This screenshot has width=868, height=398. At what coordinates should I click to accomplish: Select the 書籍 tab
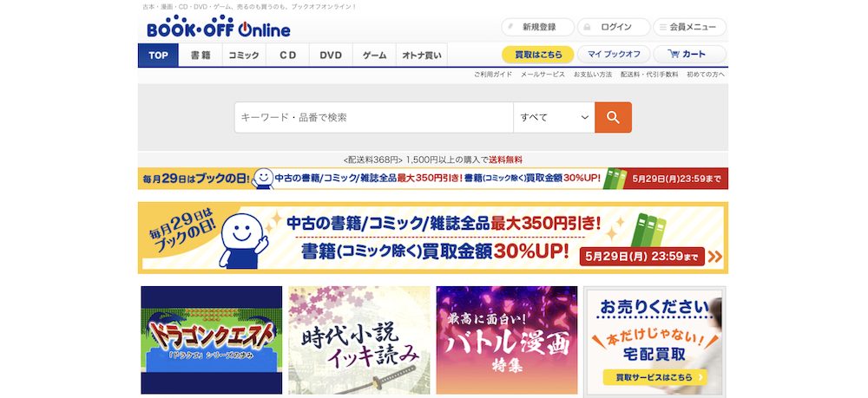pyautogui.click(x=201, y=55)
